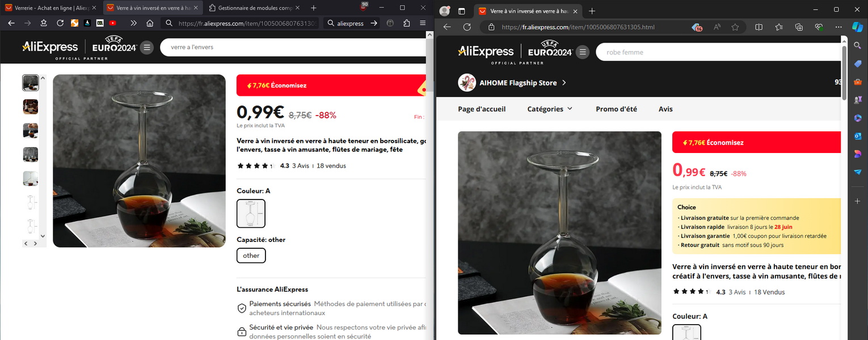The width and height of the screenshot is (868, 340).
Task: Select capacity option 'other'
Action: (x=251, y=256)
